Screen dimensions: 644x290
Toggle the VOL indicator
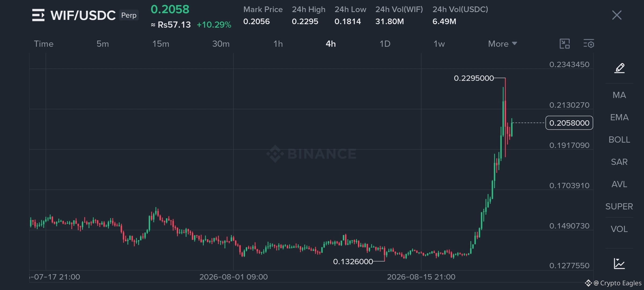click(619, 229)
